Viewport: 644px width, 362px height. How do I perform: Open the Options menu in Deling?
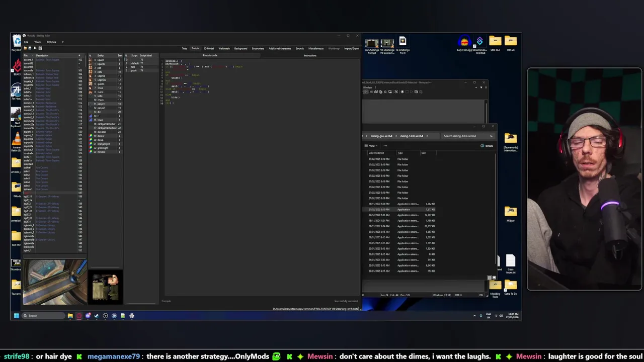[x=51, y=42]
